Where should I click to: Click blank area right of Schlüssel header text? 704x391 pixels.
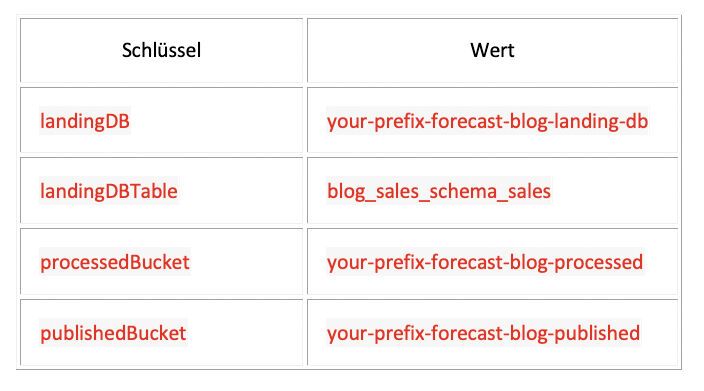coord(251,50)
